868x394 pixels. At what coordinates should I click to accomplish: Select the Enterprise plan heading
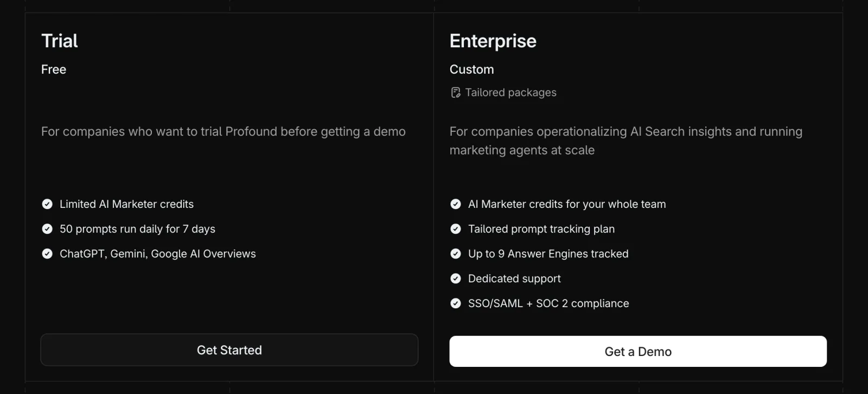point(493,41)
